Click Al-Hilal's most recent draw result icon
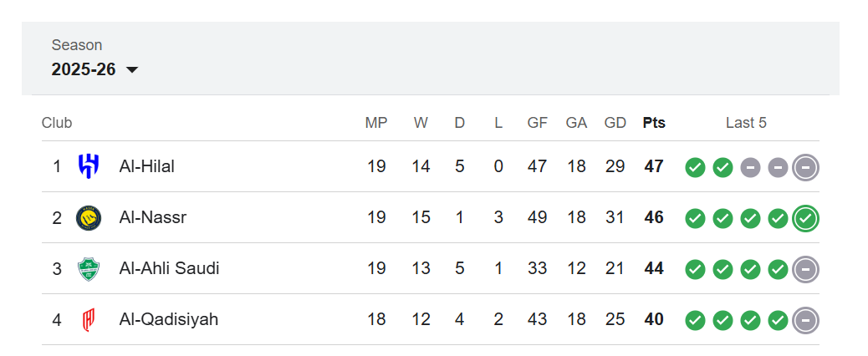The width and height of the screenshot is (868, 356). point(805,167)
